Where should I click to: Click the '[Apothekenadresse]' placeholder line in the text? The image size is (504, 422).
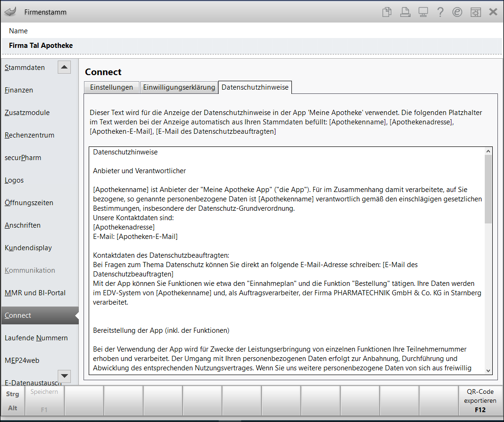click(124, 227)
